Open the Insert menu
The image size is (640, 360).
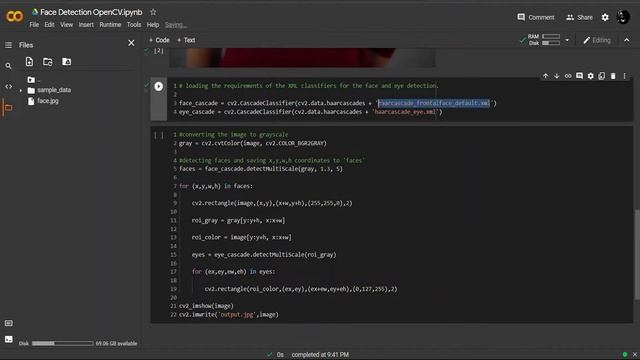pos(86,25)
